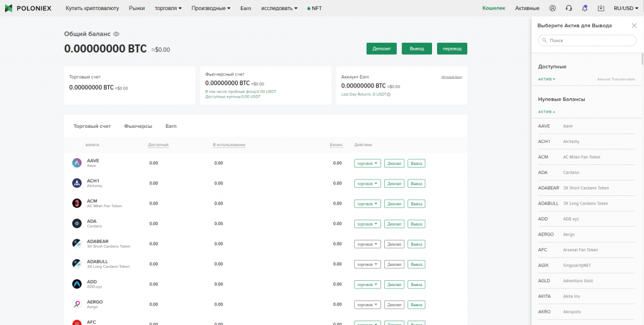Open the user account profile icon
The height and width of the screenshot is (325, 644).
[x=553, y=8]
